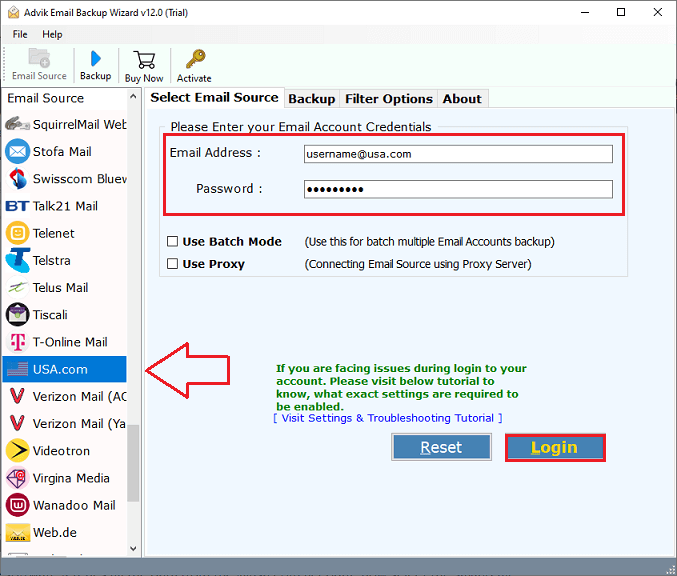Viewport: 677px width, 576px height.
Task: Collapse the Email Source list header arrow
Action: (133, 97)
